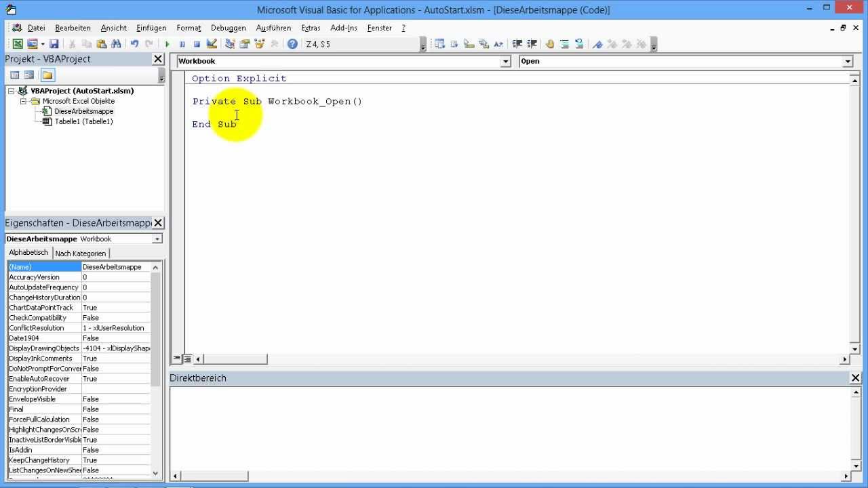Collapse the Microsoft Excel Objekte folder

pos(23,101)
